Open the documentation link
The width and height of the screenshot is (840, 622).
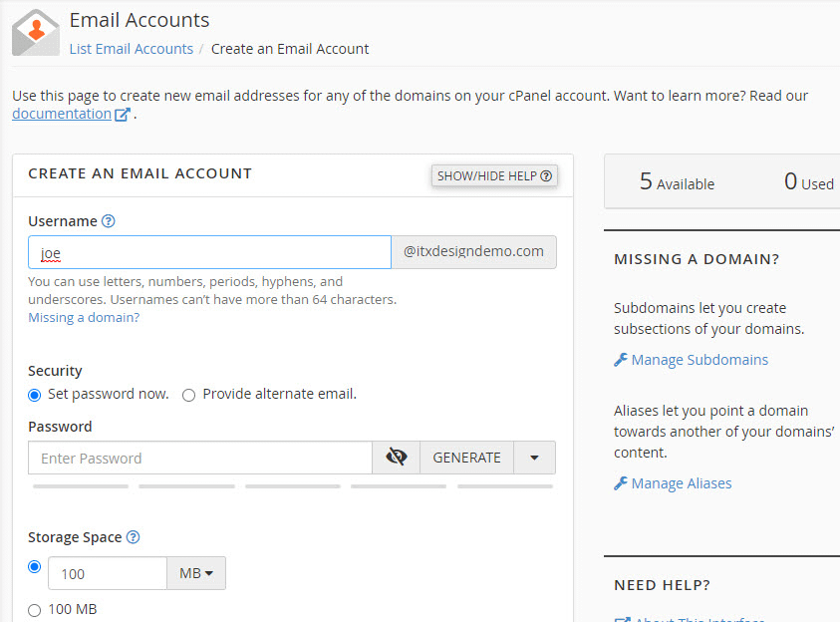[x=62, y=113]
